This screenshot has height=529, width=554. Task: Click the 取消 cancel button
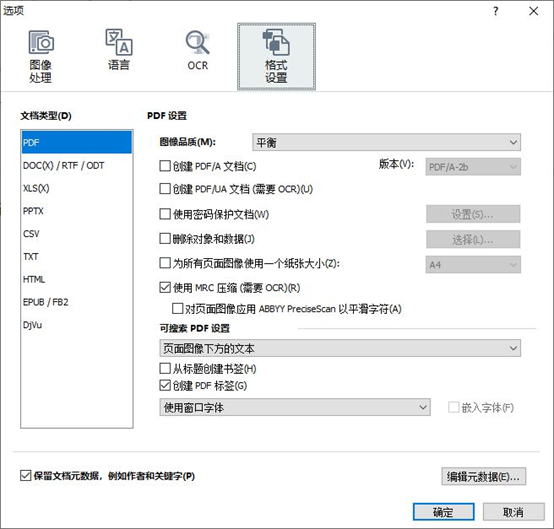pyautogui.click(x=513, y=512)
